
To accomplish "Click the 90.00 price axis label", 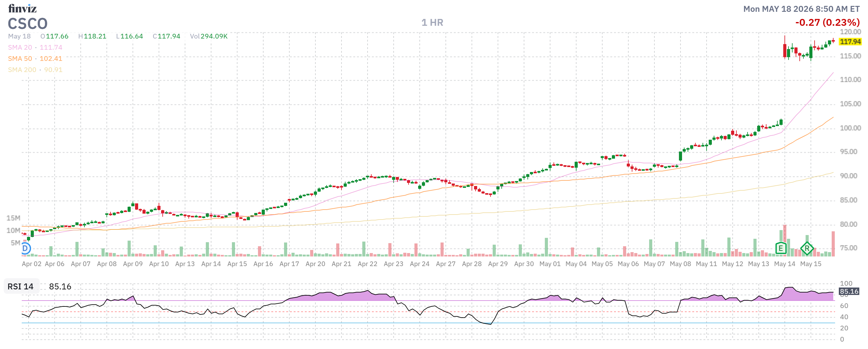I will pos(848,176).
